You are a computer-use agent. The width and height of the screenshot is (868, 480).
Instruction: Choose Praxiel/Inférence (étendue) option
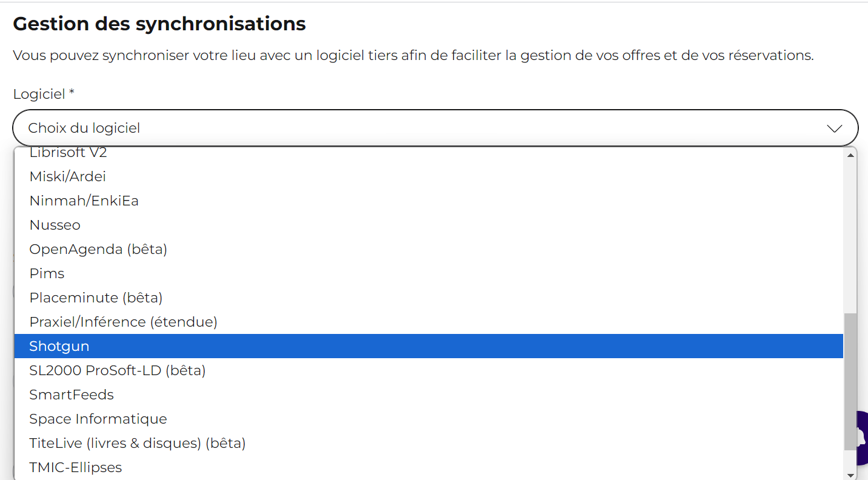tap(429, 322)
